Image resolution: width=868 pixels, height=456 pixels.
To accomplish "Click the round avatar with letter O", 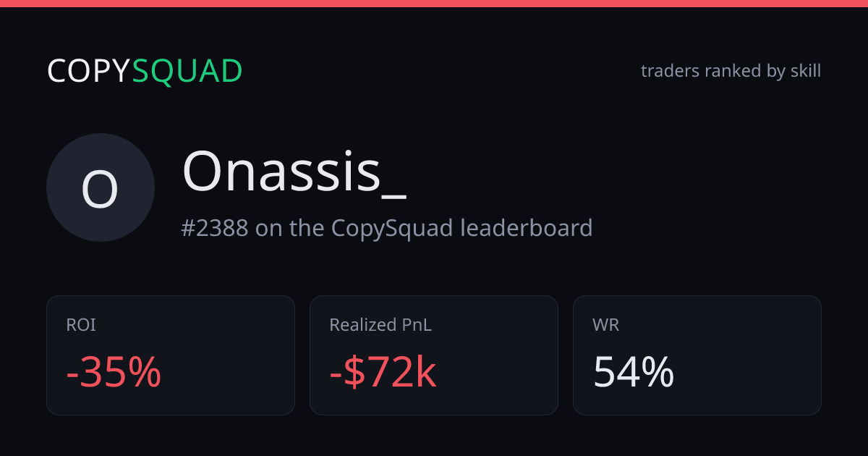I will [101, 187].
